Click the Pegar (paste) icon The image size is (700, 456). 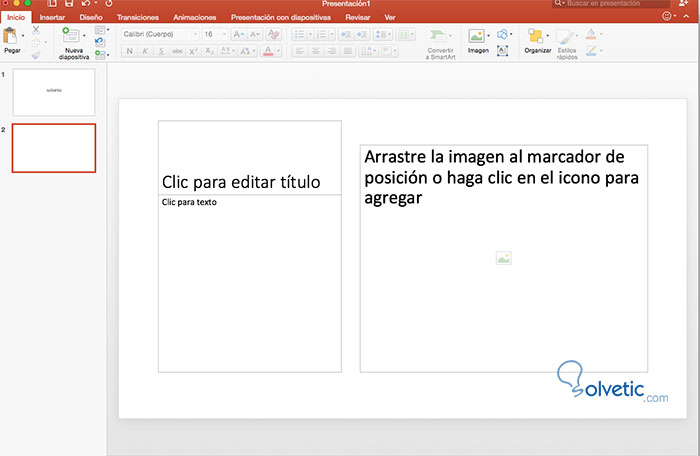12,37
